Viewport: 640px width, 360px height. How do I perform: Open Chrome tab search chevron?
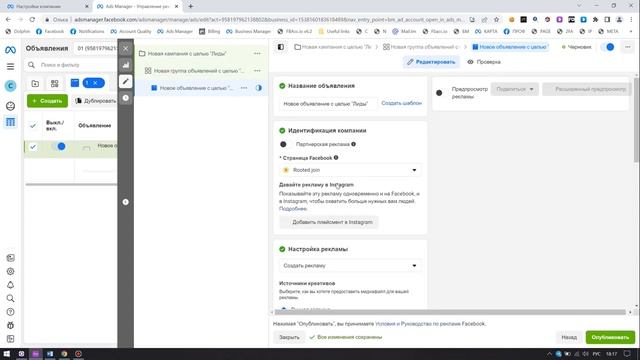click(579, 6)
